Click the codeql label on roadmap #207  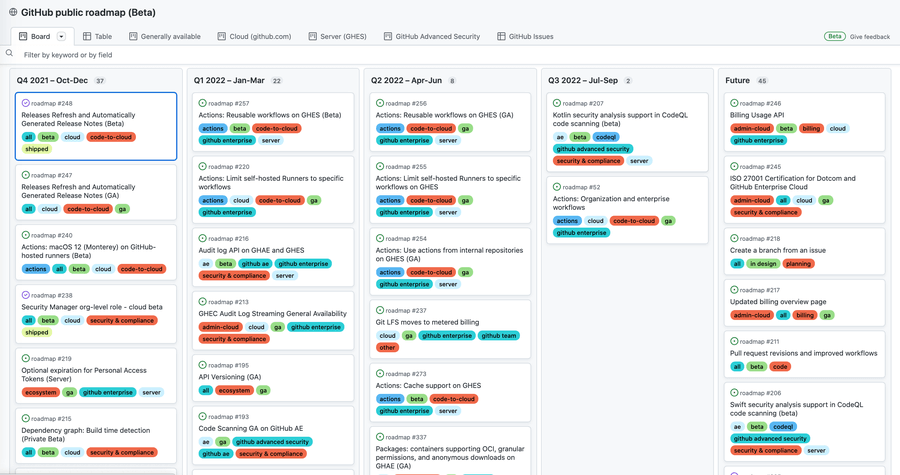click(606, 137)
